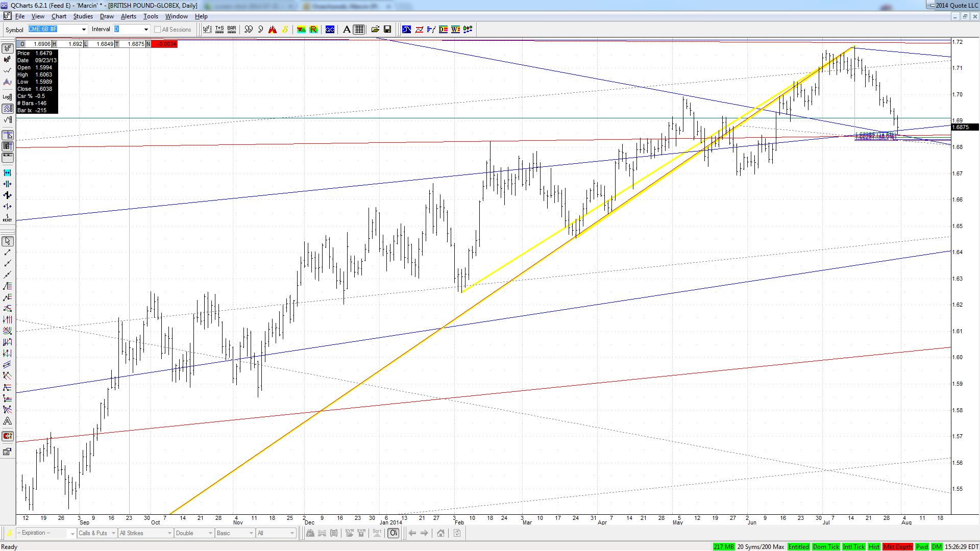The width and height of the screenshot is (980, 551).
Task: Click the 1.6875 current price label on axis
Action: (965, 128)
